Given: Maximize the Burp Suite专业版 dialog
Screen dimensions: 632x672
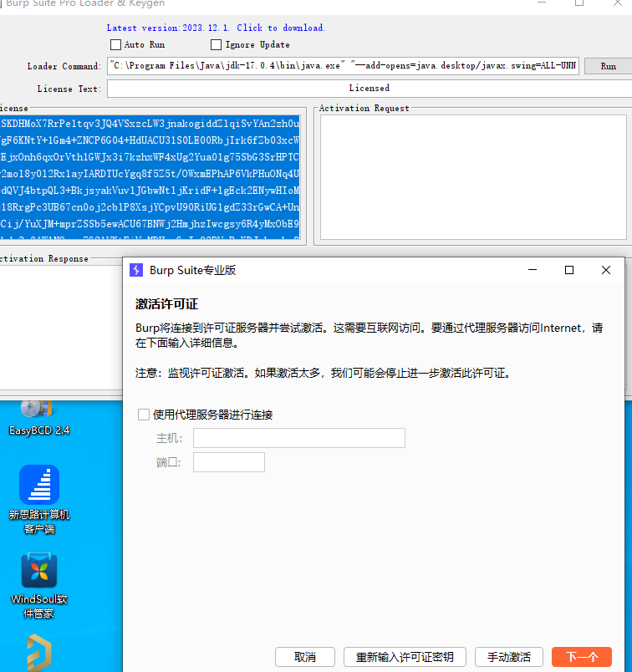Looking at the screenshot, I should tap(569, 270).
